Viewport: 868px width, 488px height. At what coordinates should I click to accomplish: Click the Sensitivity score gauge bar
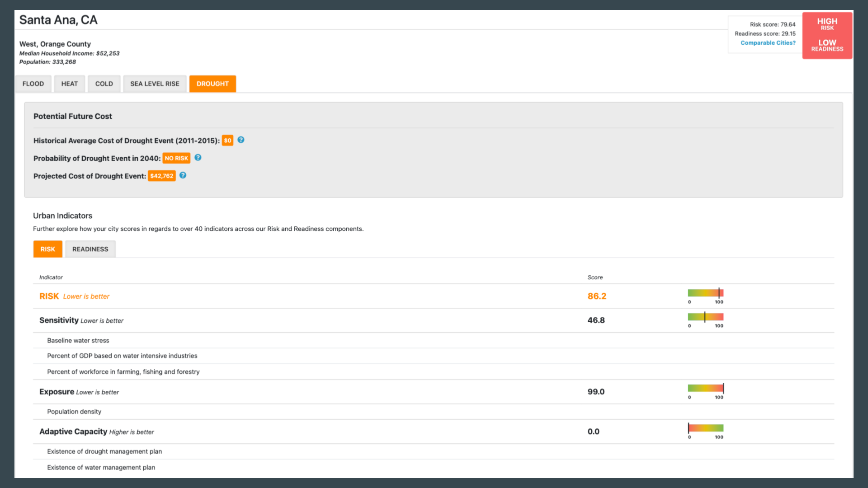coord(706,317)
